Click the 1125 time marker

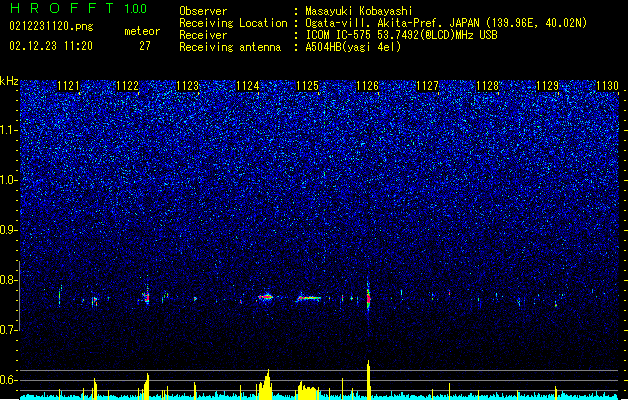point(307,86)
